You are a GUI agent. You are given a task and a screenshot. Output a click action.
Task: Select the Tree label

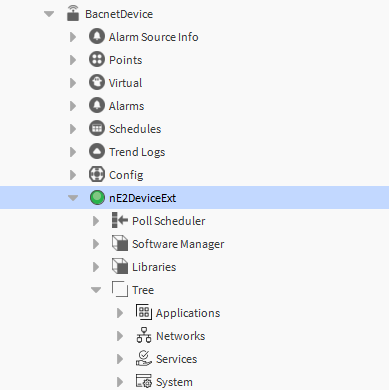coord(143,290)
